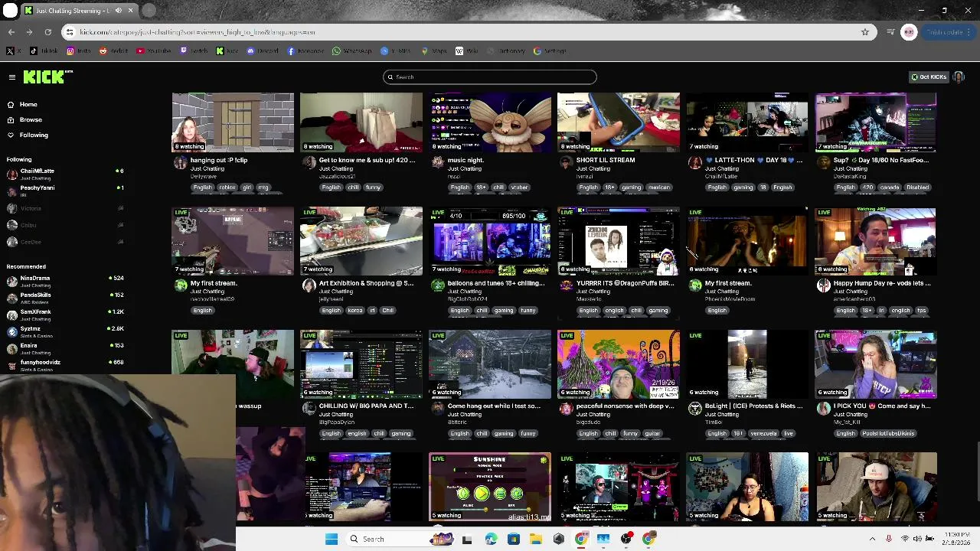Open recommended channel SamXFrank
Image resolution: width=980 pixels, height=551 pixels.
(65, 315)
